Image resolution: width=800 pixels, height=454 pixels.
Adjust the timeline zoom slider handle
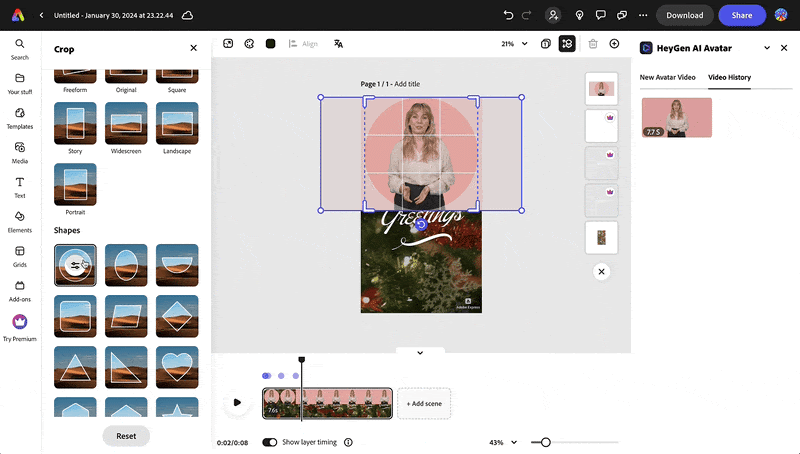545,442
